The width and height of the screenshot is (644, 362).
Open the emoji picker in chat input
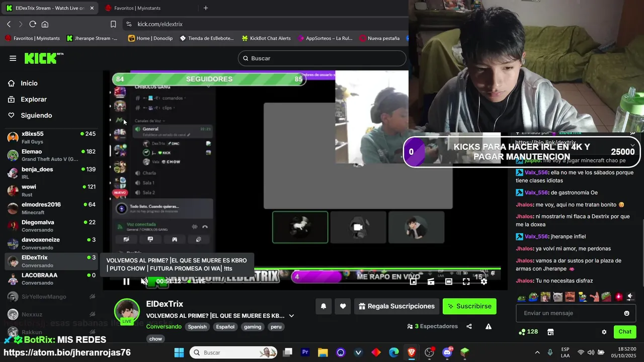tap(626, 313)
